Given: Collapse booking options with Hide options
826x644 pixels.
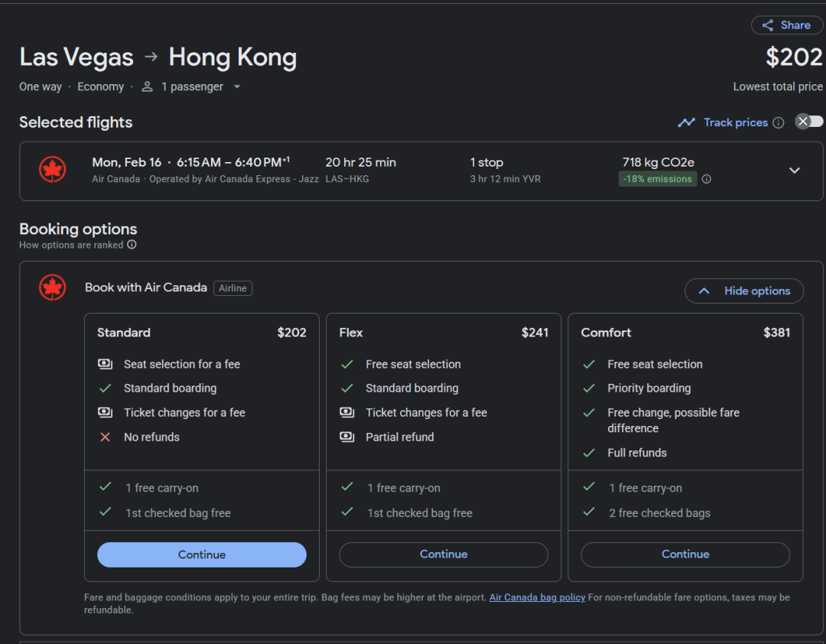Looking at the screenshot, I should coord(743,291).
